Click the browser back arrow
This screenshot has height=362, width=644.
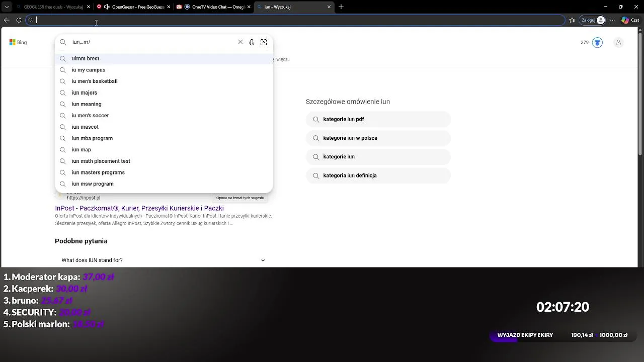[x=7, y=20]
